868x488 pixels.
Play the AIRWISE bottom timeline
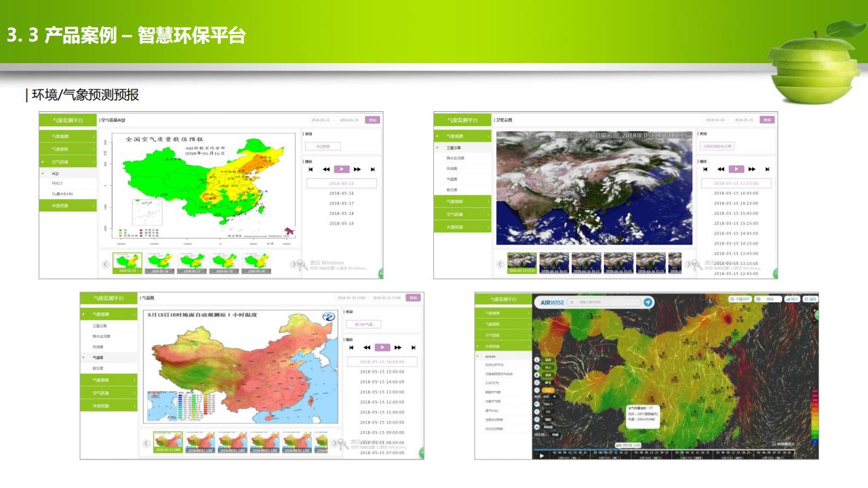(x=541, y=455)
